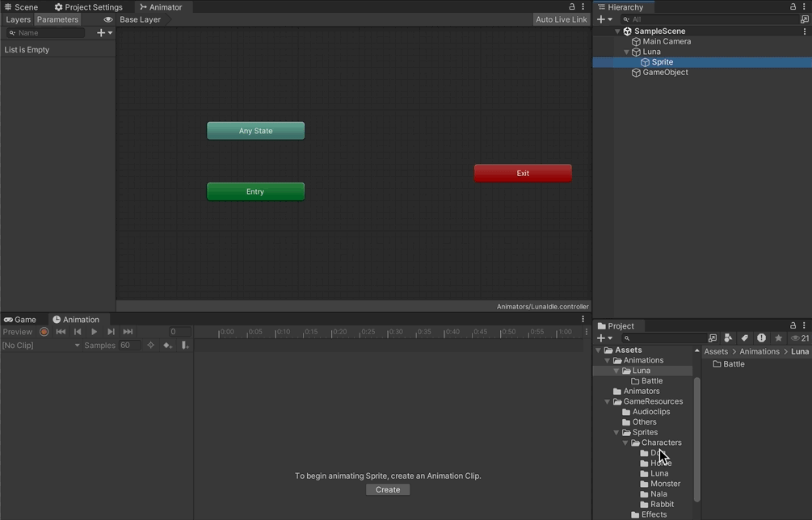Lock the Animator window
Viewport: 812px width, 520px height.
(x=572, y=6)
